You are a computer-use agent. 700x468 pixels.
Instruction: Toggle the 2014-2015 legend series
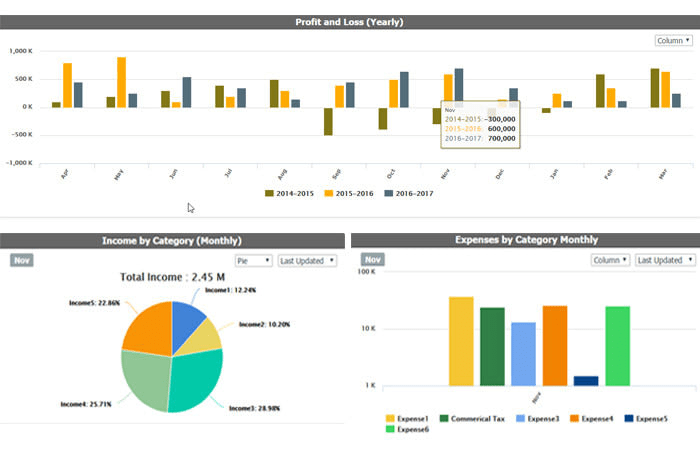289,193
